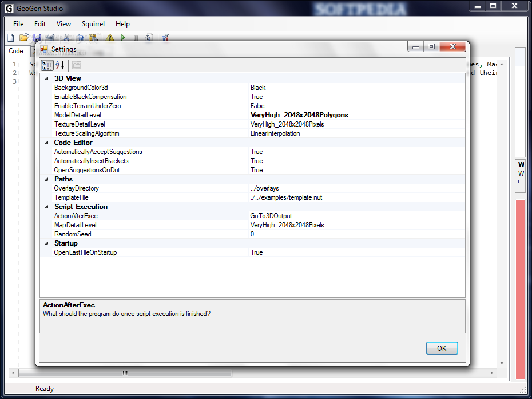Paste using the clipboard toolbar icon
The image size is (532, 399).
93,37
